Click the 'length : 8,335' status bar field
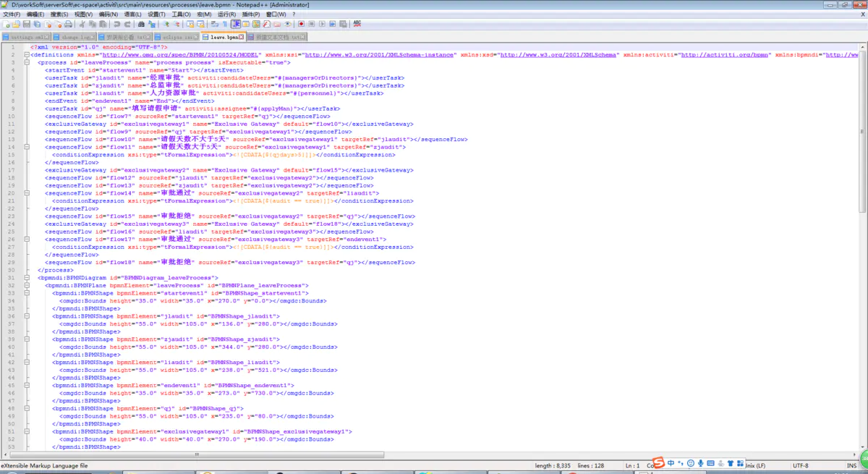868x474 pixels. point(553,465)
